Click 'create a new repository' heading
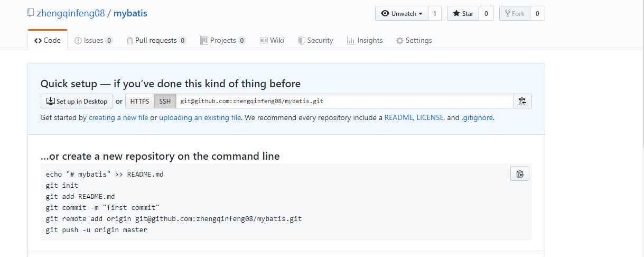Image resolution: width=644 pixels, height=257 pixels. (x=160, y=156)
